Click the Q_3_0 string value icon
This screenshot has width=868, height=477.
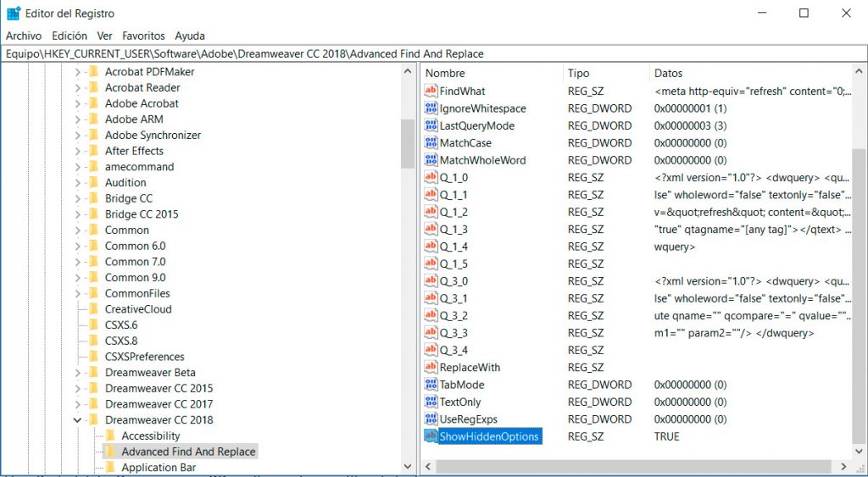pos(431,280)
